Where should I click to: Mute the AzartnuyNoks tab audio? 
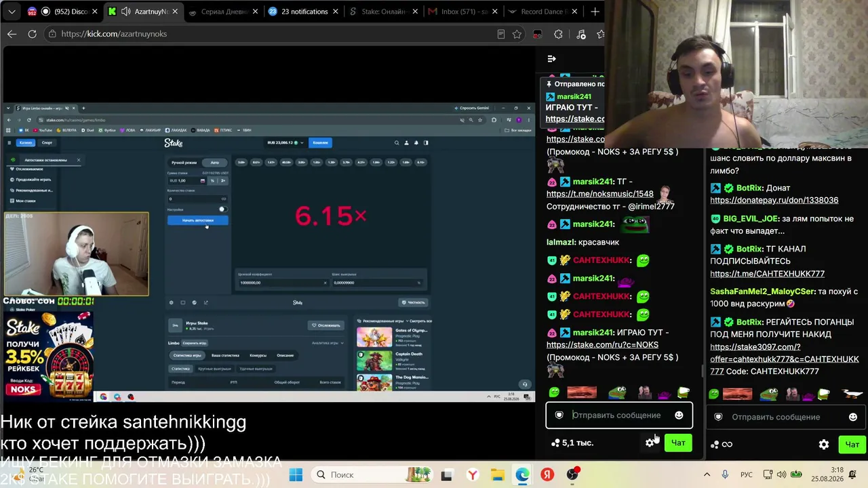click(125, 12)
